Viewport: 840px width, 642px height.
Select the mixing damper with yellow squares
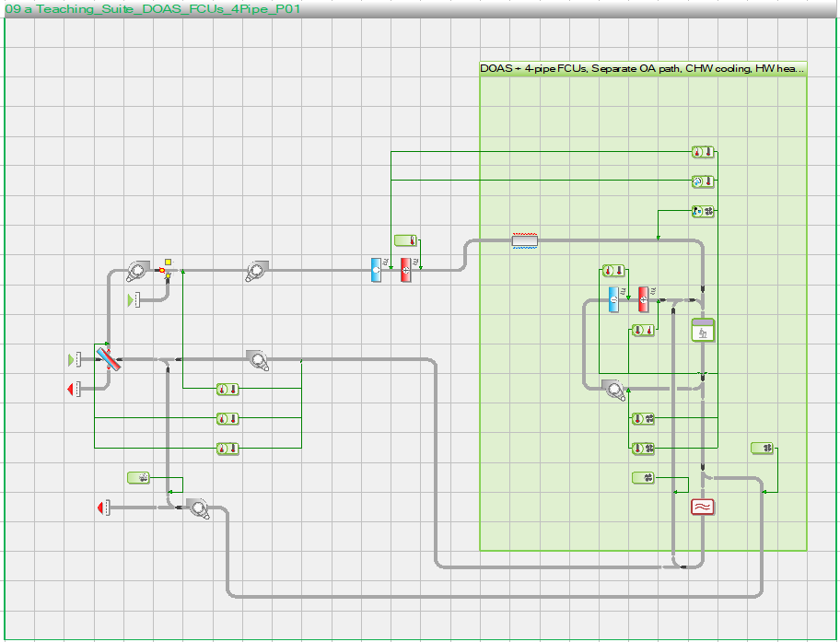pos(165,269)
